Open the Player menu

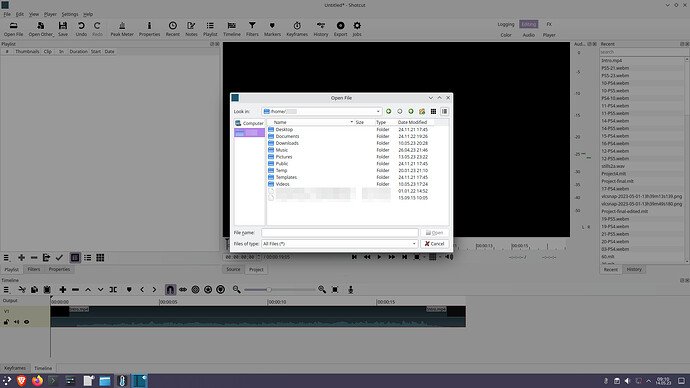coord(50,14)
